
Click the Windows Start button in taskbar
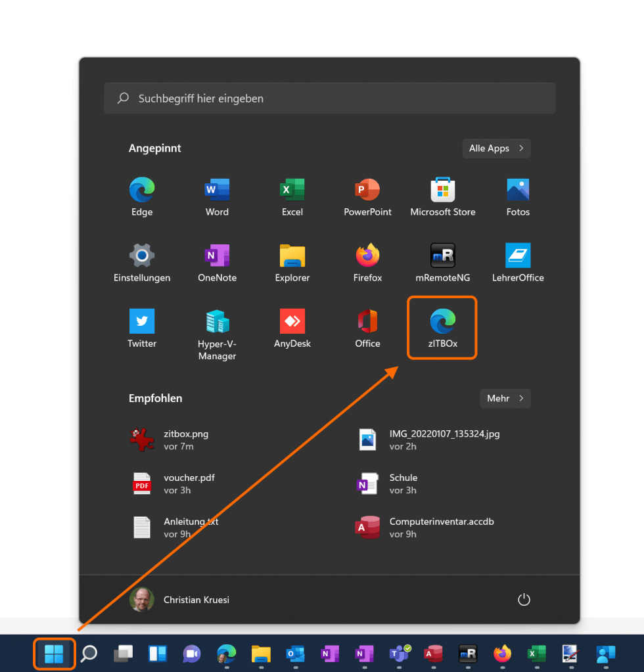click(x=54, y=654)
